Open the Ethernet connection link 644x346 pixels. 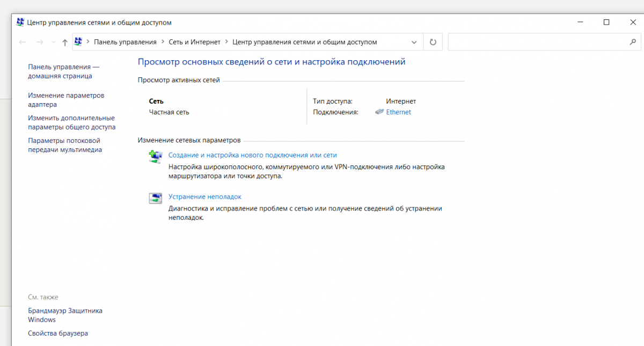click(x=399, y=112)
